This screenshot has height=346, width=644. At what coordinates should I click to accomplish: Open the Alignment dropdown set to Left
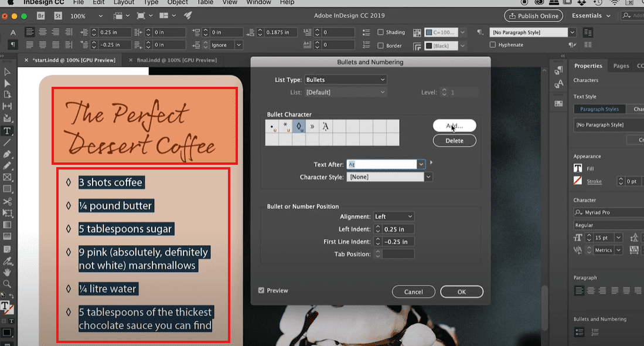pyautogui.click(x=394, y=216)
